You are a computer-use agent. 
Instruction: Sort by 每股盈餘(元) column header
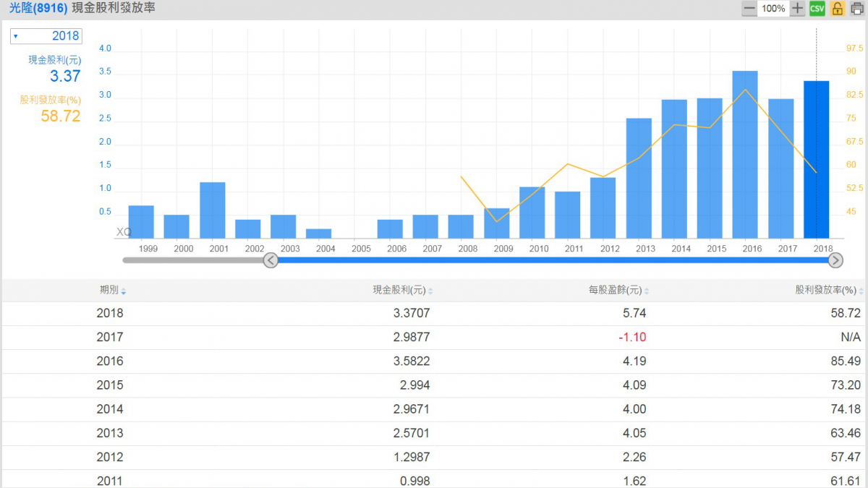coord(619,291)
